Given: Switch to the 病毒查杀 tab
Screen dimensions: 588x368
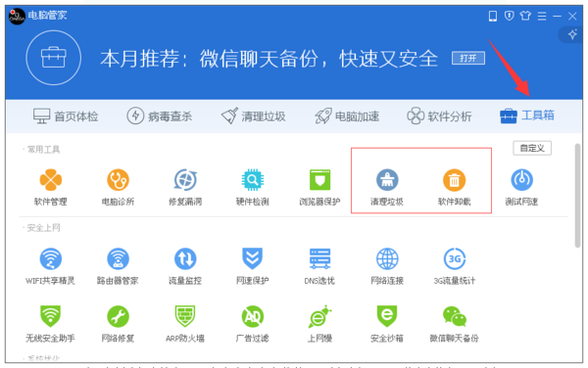Looking at the screenshot, I should pos(160,116).
